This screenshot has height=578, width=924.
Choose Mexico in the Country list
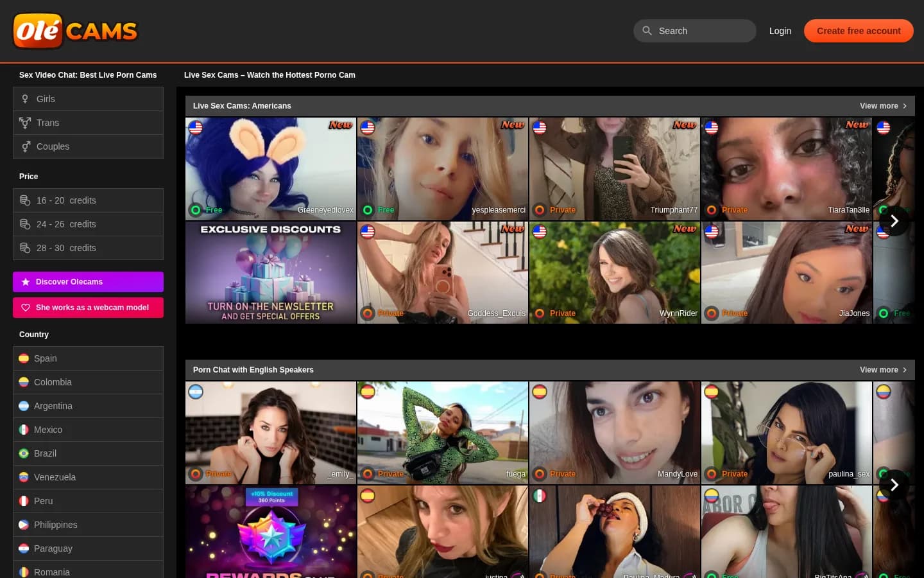[x=88, y=430]
